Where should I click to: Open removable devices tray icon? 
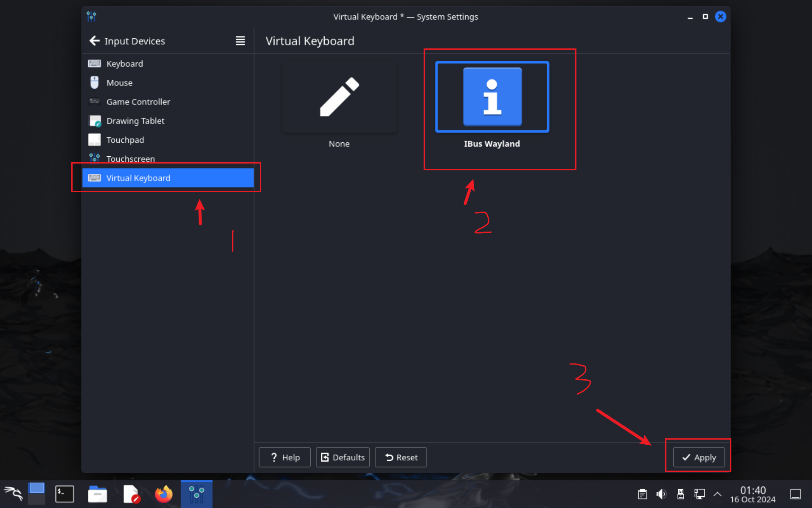coord(680,494)
